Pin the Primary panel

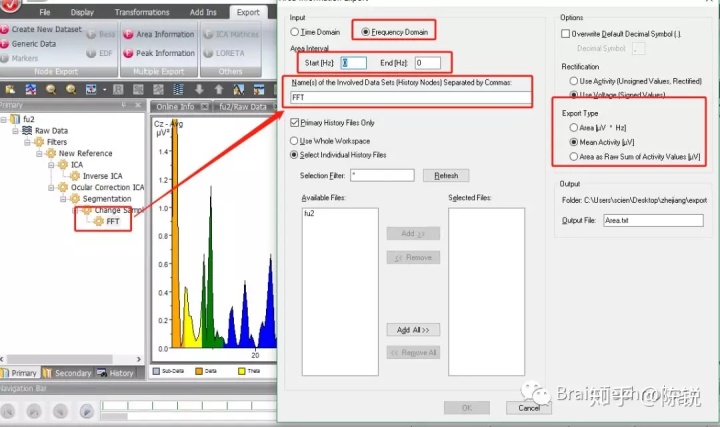click(124, 105)
